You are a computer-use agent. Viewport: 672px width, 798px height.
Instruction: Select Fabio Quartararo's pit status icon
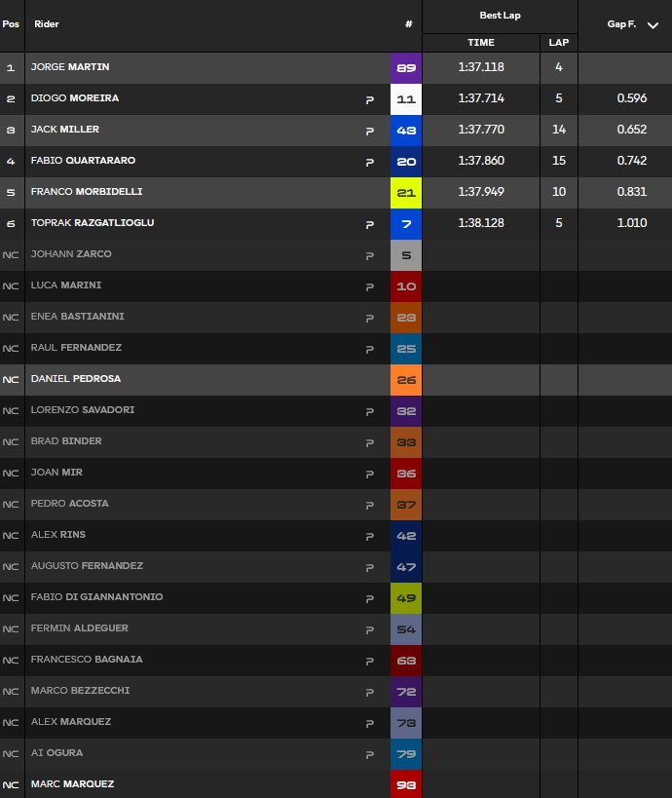click(369, 162)
